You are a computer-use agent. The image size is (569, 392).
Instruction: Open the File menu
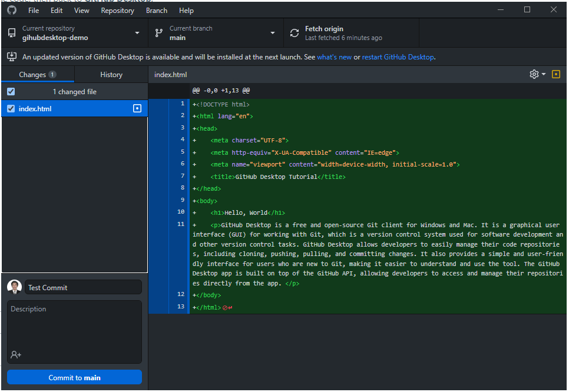tap(34, 11)
